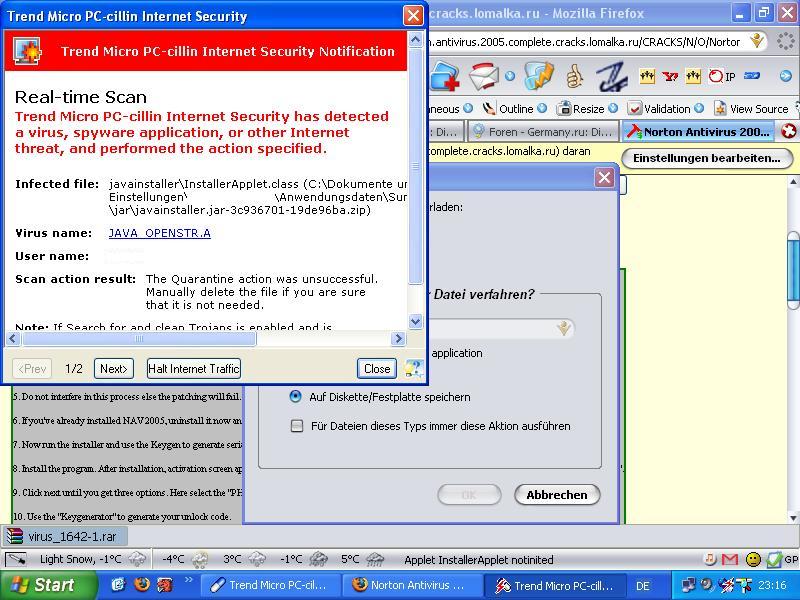Open the Resize menu in Web Developer toolbar
The image size is (800, 600).
pos(582,109)
